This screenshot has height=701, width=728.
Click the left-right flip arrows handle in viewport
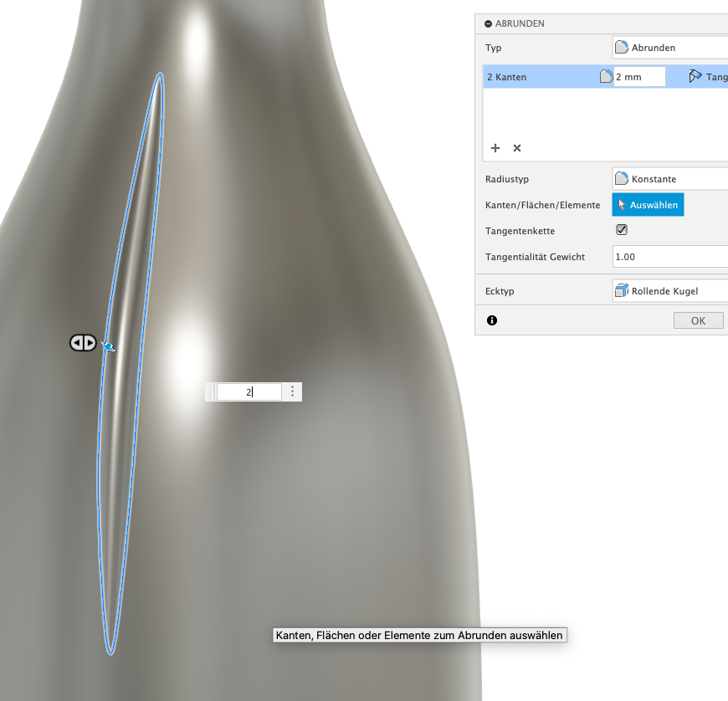pos(83,342)
